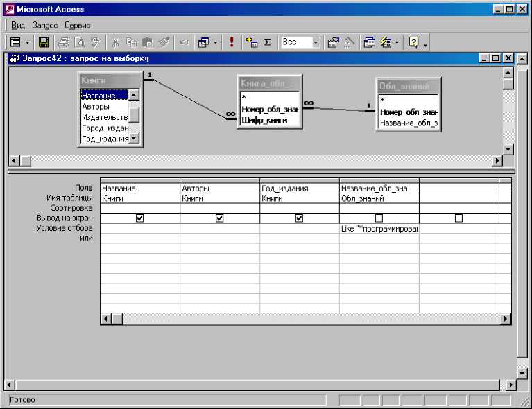
Task: Select Издательство field in the Книги table
Action: (x=104, y=117)
